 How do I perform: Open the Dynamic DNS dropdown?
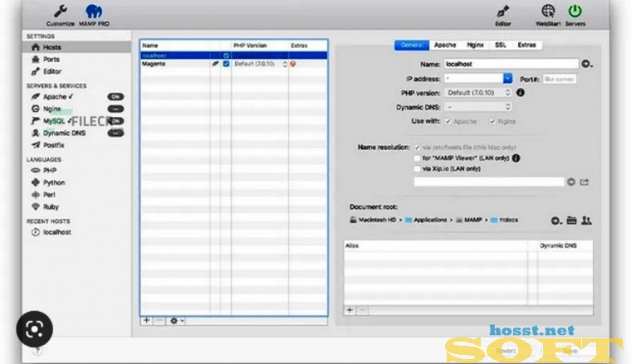(x=478, y=107)
